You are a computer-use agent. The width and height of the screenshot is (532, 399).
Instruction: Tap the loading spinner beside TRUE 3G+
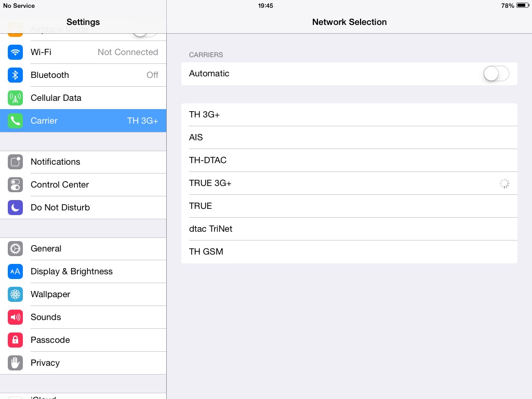click(504, 183)
